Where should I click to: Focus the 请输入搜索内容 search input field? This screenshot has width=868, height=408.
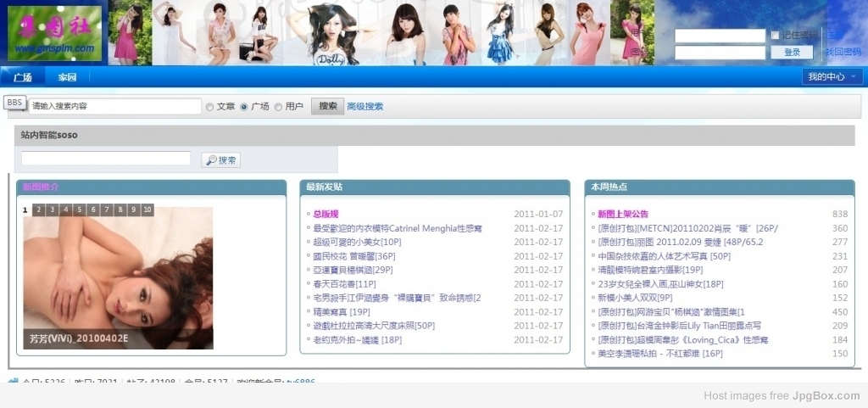[x=114, y=107]
